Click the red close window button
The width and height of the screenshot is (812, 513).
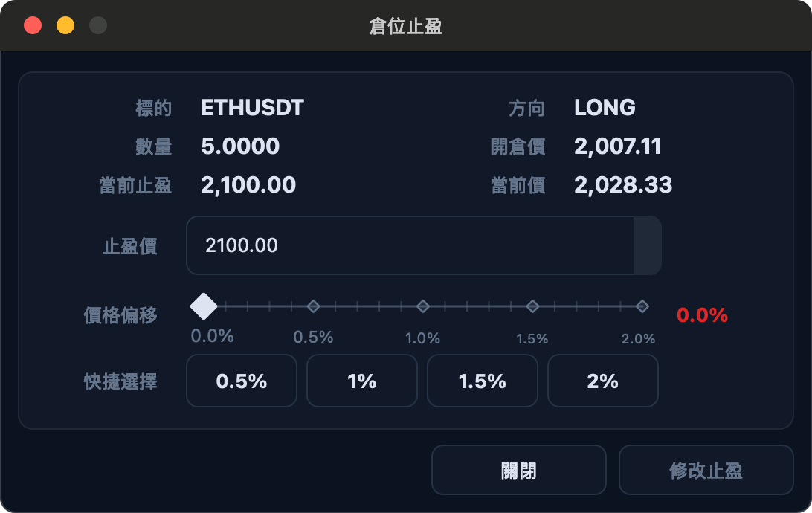[x=33, y=25]
